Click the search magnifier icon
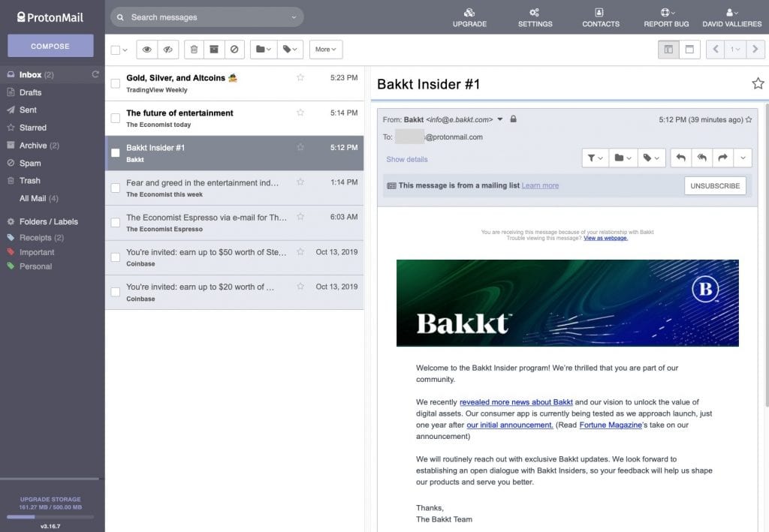Image resolution: width=769 pixels, height=532 pixels. [x=120, y=17]
